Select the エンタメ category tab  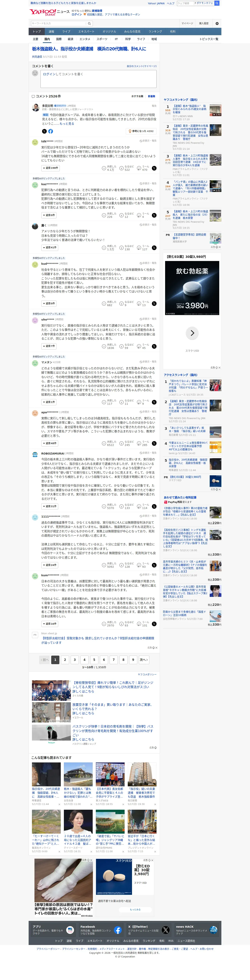click(x=85, y=39)
